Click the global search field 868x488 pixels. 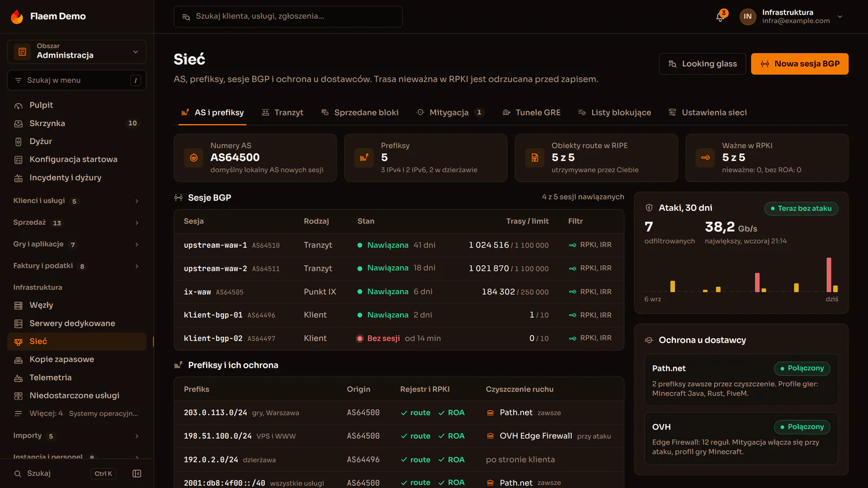pyautogui.click(x=288, y=17)
